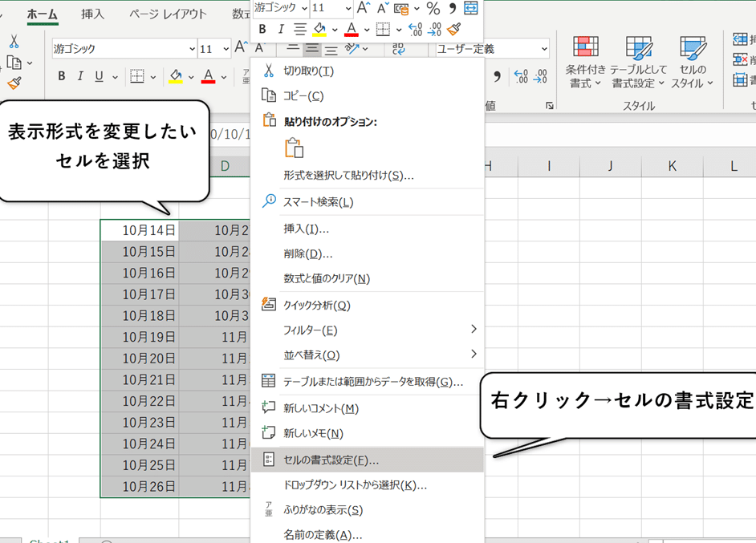The height and width of the screenshot is (543, 756).
Task: Click スマート検索 in the context menu
Action: pyautogui.click(x=317, y=202)
